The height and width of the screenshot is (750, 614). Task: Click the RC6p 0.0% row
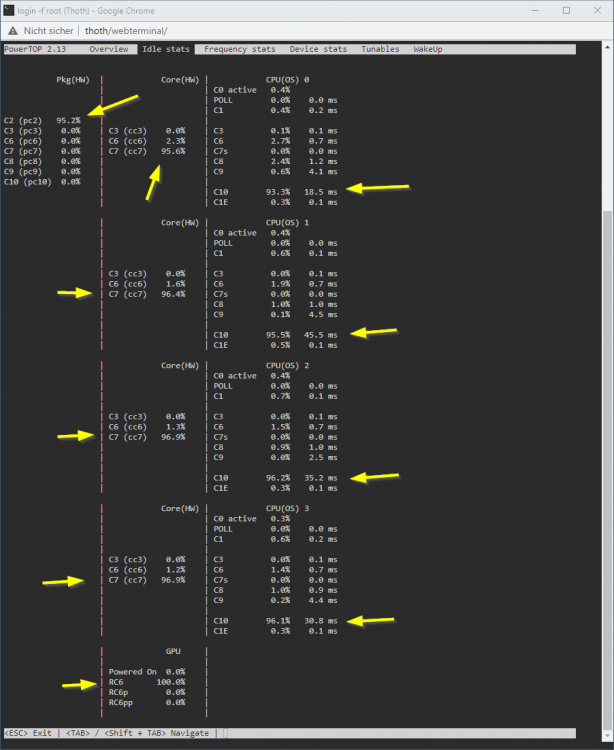point(147,692)
